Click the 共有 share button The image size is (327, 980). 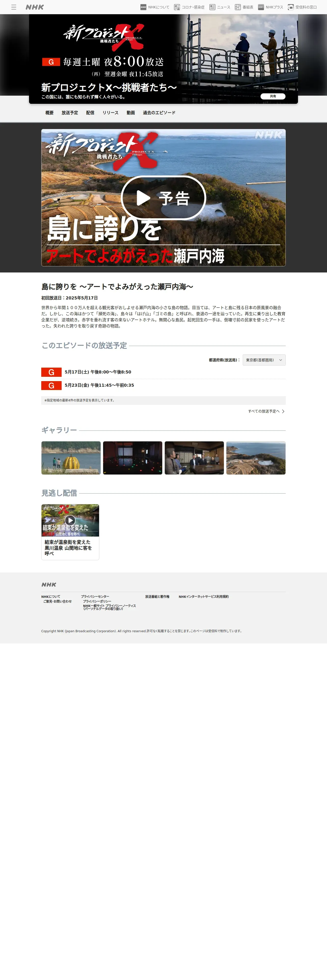click(x=273, y=96)
